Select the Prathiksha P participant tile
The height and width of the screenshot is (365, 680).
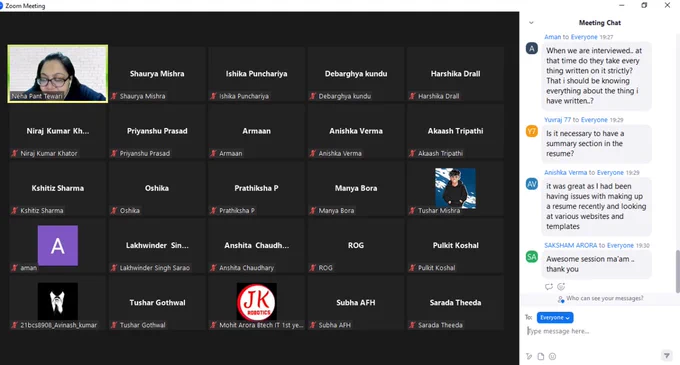pos(256,188)
